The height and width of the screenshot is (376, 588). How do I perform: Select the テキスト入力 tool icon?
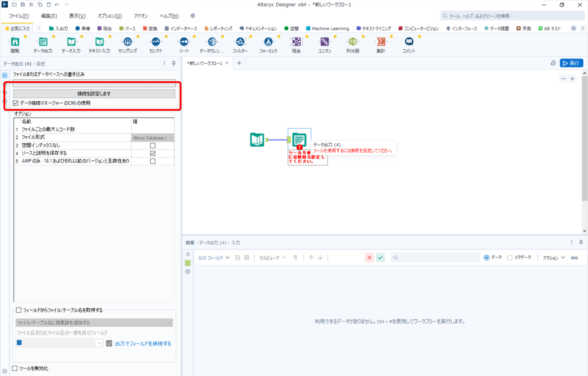click(99, 42)
